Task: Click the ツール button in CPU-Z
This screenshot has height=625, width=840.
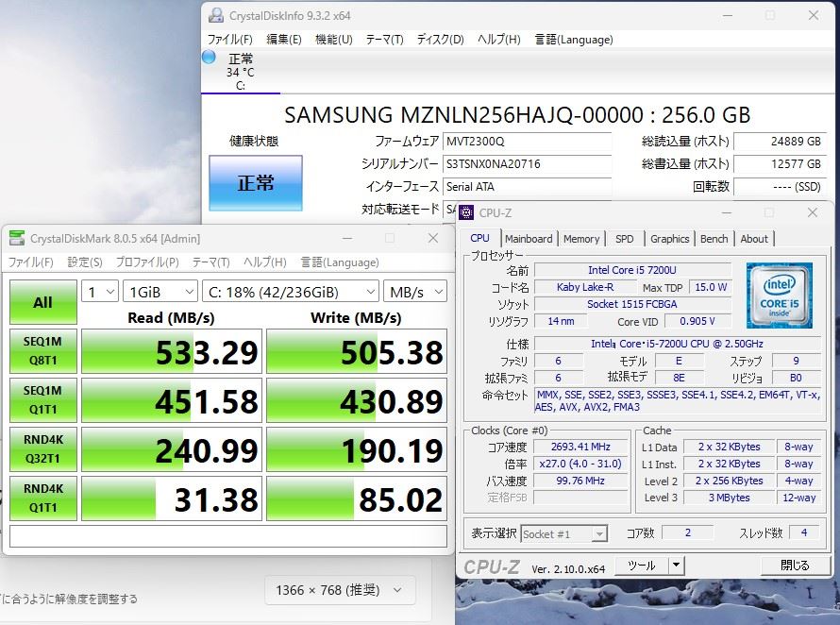Action: [642, 565]
